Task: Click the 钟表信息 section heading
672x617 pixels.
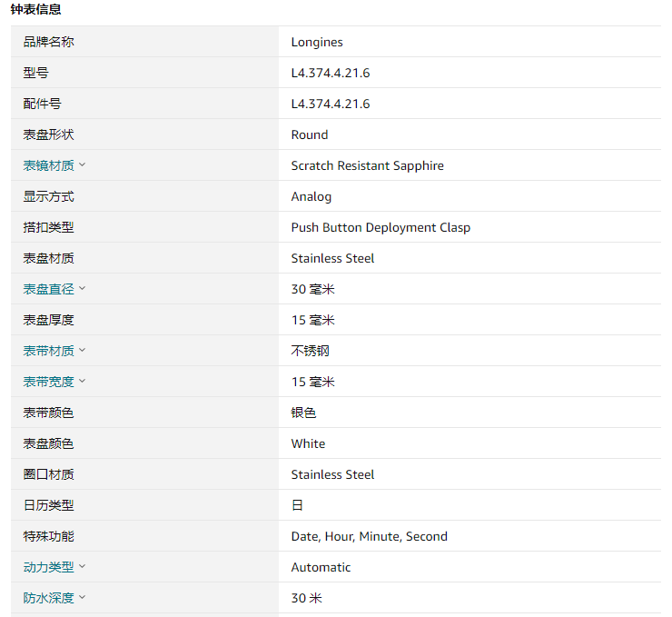Action: coord(35,9)
